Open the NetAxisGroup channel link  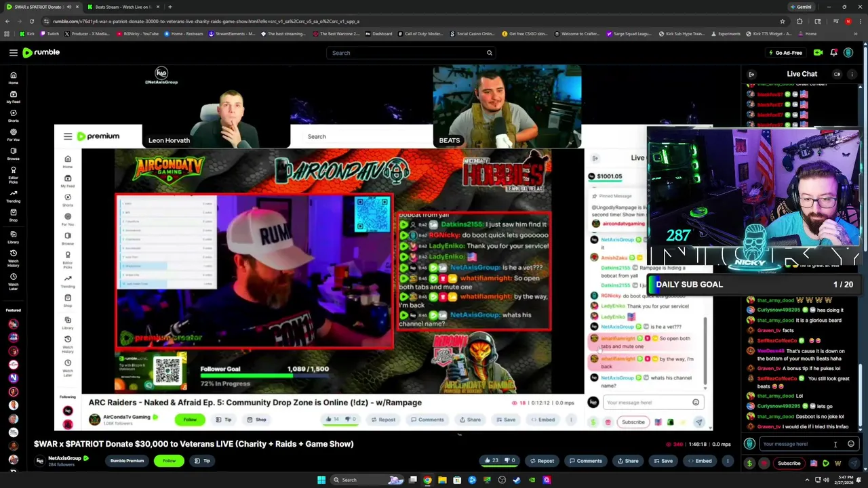tap(64, 458)
